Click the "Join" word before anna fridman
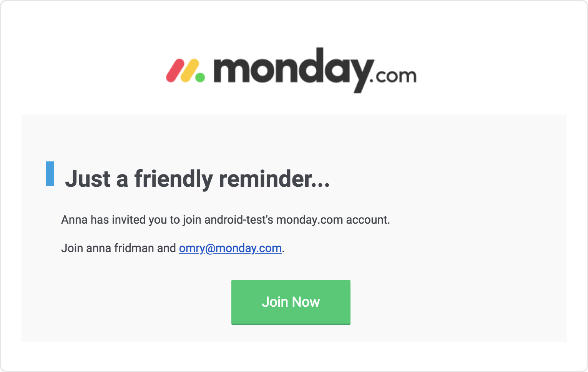588x372 pixels. point(72,248)
